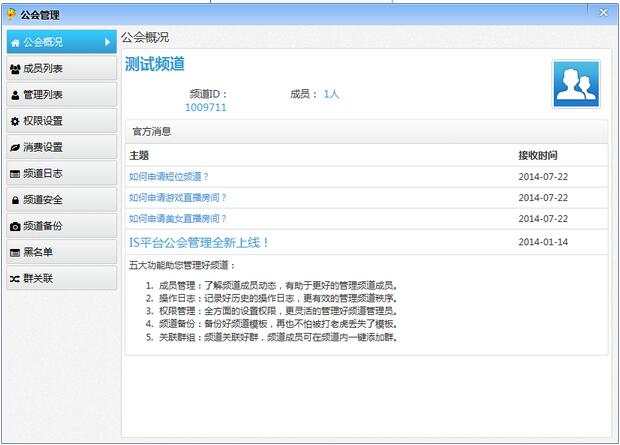Click the members icon beside 成员列表
Viewport: 620px width, 445px height.
(x=15, y=69)
